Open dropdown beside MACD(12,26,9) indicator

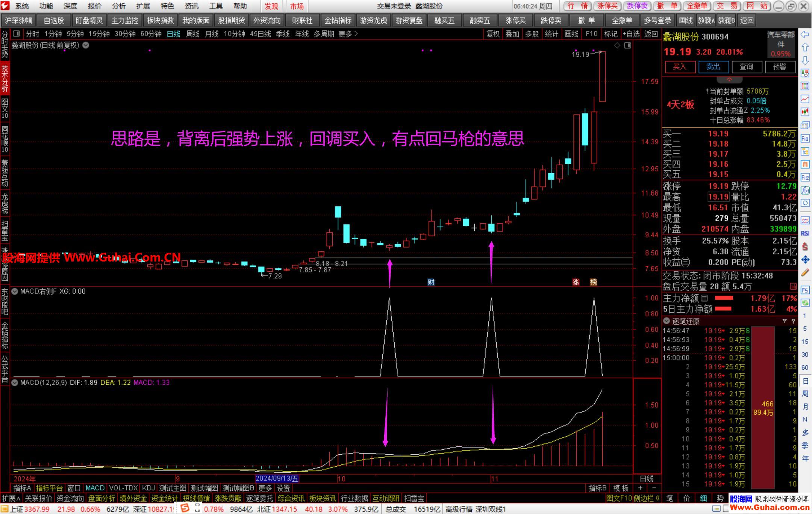pos(15,382)
